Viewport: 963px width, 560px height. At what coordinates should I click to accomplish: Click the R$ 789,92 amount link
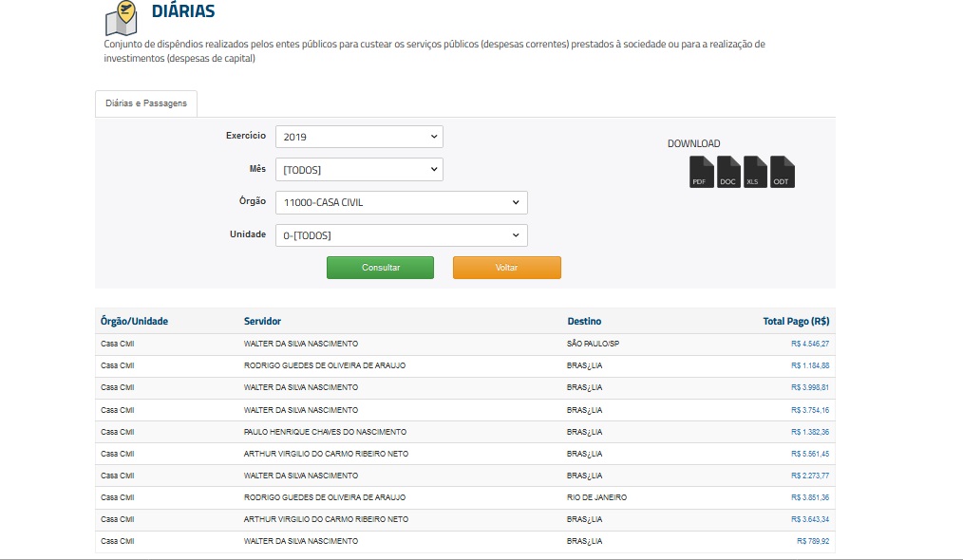(812, 541)
